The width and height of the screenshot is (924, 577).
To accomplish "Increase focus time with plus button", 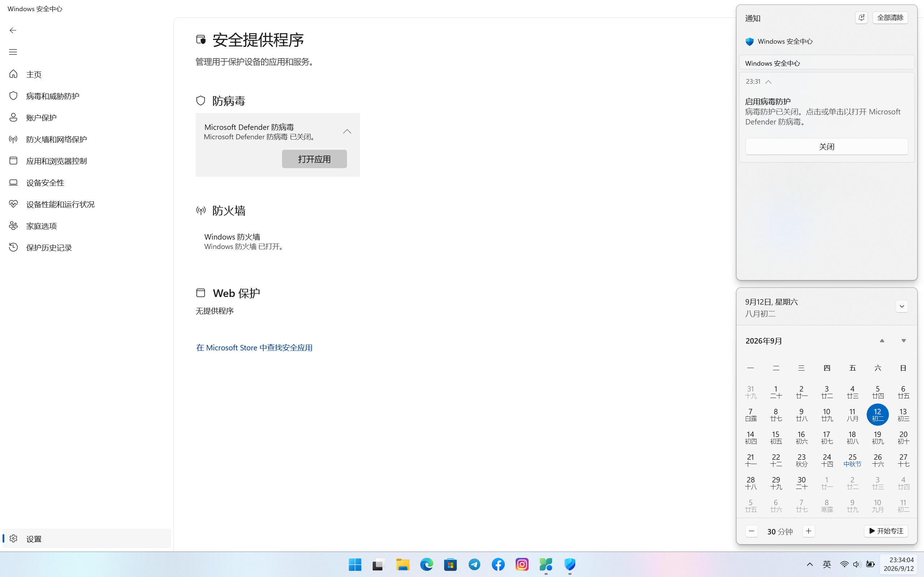I will (x=808, y=531).
